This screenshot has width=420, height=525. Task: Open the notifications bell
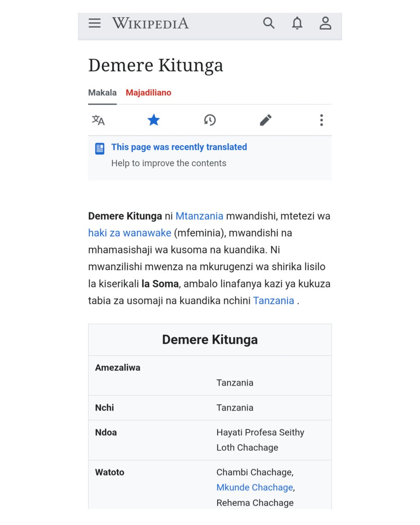(297, 23)
